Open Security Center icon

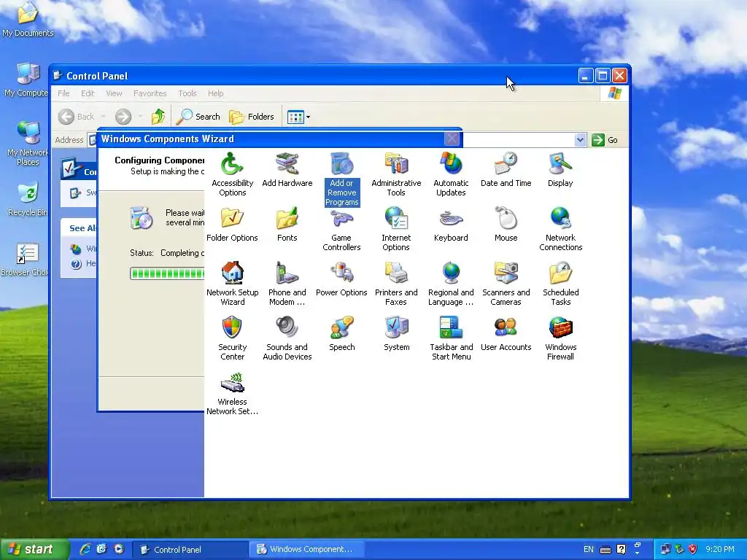232,338
